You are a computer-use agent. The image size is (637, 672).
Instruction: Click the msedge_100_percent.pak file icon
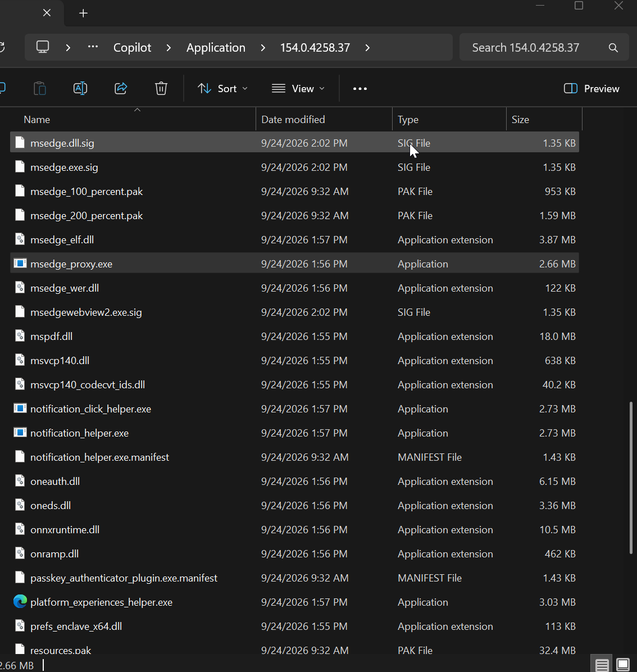(x=20, y=191)
